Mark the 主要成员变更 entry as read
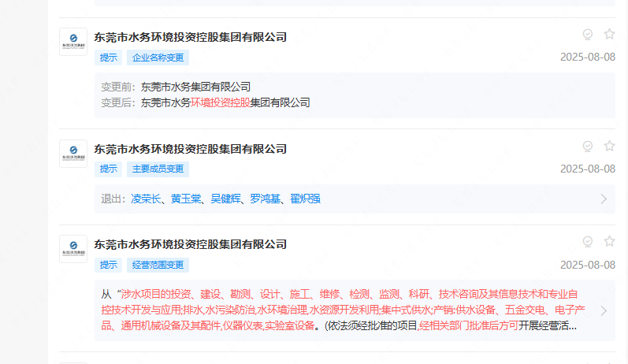Image resolution: width=628 pixels, height=364 pixels. (x=587, y=146)
